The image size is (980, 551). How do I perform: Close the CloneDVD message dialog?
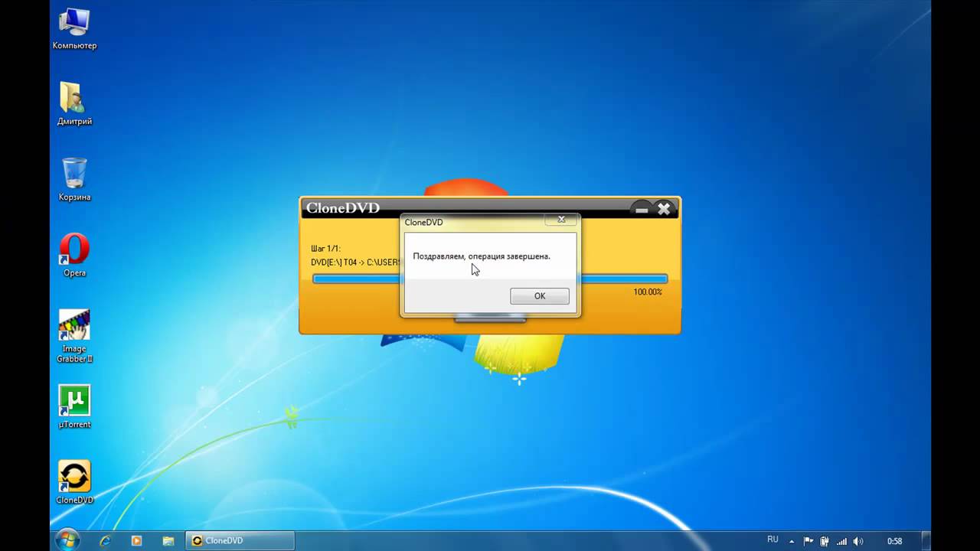pos(561,220)
